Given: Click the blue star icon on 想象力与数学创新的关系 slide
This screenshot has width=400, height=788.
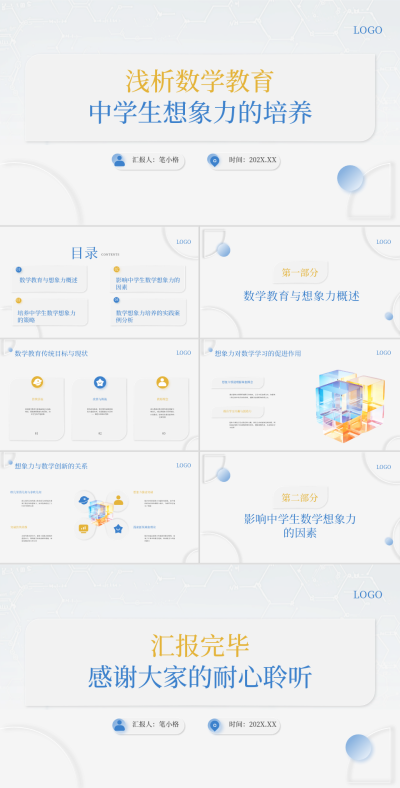Looking at the screenshot, I should click(x=118, y=528).
